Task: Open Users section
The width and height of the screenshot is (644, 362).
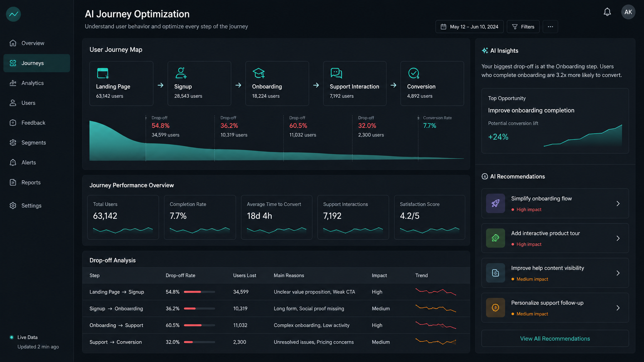Action: 37,103
